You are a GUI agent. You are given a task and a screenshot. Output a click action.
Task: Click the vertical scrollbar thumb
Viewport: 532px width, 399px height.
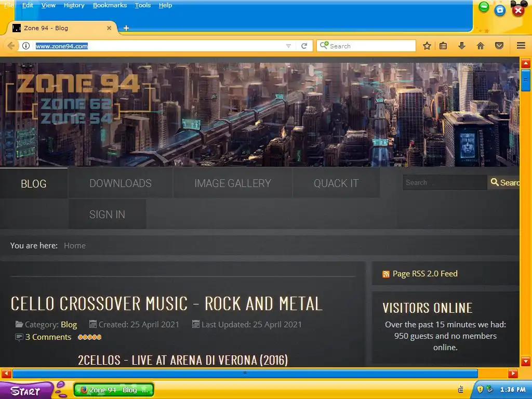526,80
